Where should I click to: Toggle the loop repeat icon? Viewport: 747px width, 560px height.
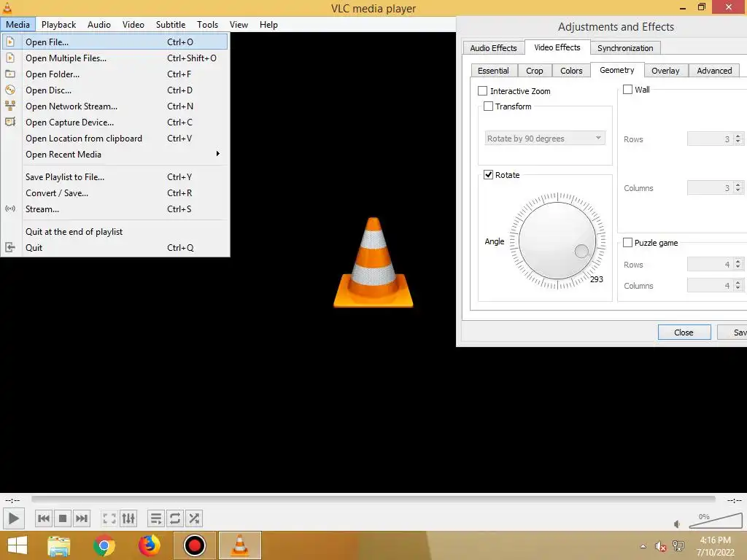(175, 518)
